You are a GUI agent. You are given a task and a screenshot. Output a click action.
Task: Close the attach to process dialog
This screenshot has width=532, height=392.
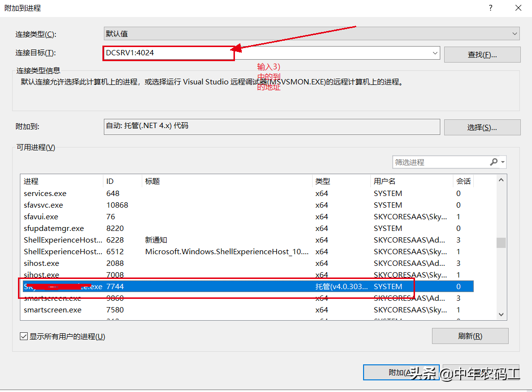tap(518, 8)
